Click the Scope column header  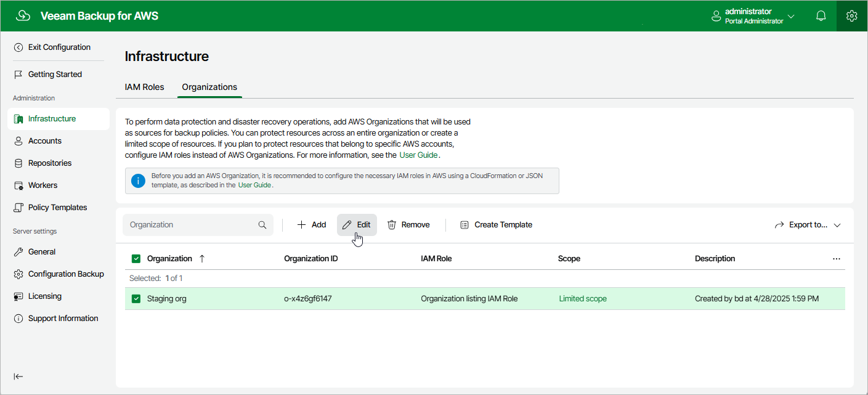[569, 259]
